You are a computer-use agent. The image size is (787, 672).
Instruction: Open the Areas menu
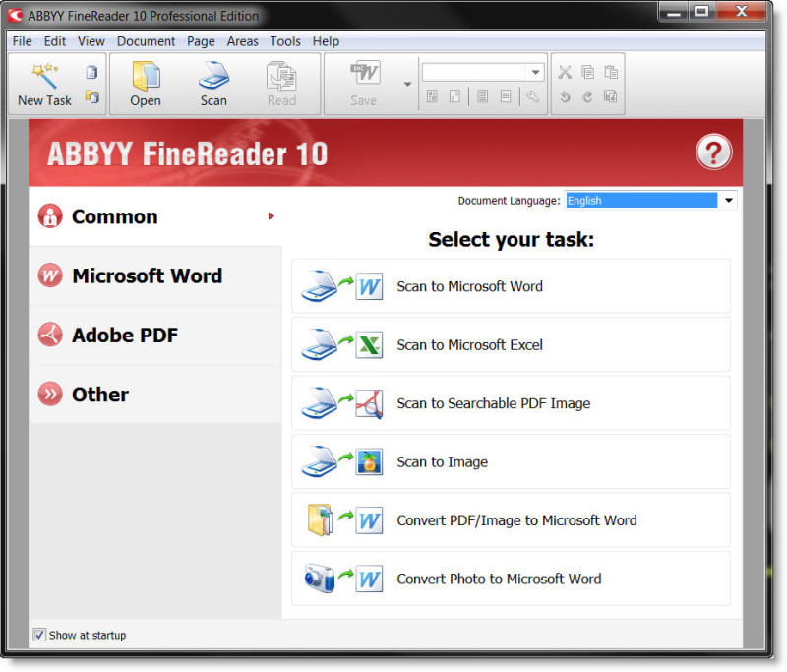[242, 41]
